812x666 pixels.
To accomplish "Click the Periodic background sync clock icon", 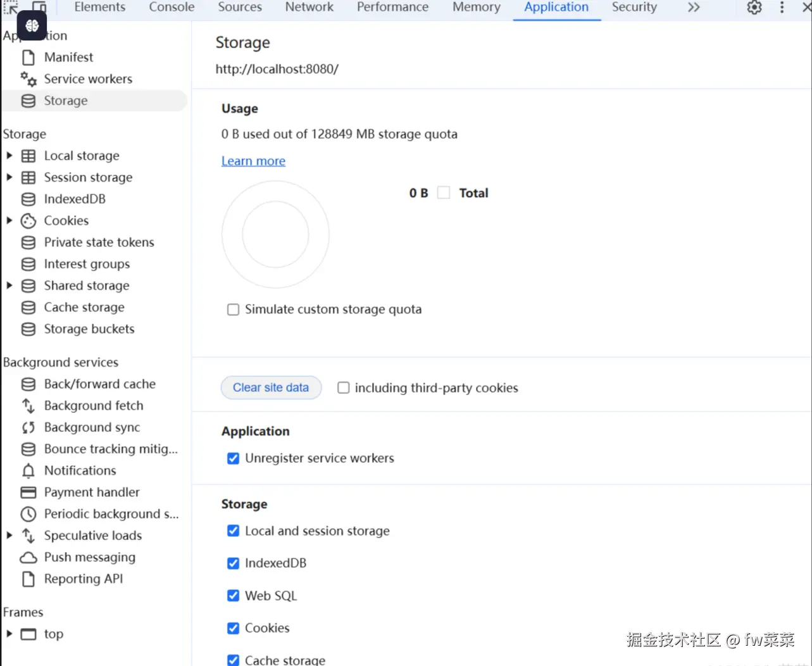I will [x=28, y=514].
